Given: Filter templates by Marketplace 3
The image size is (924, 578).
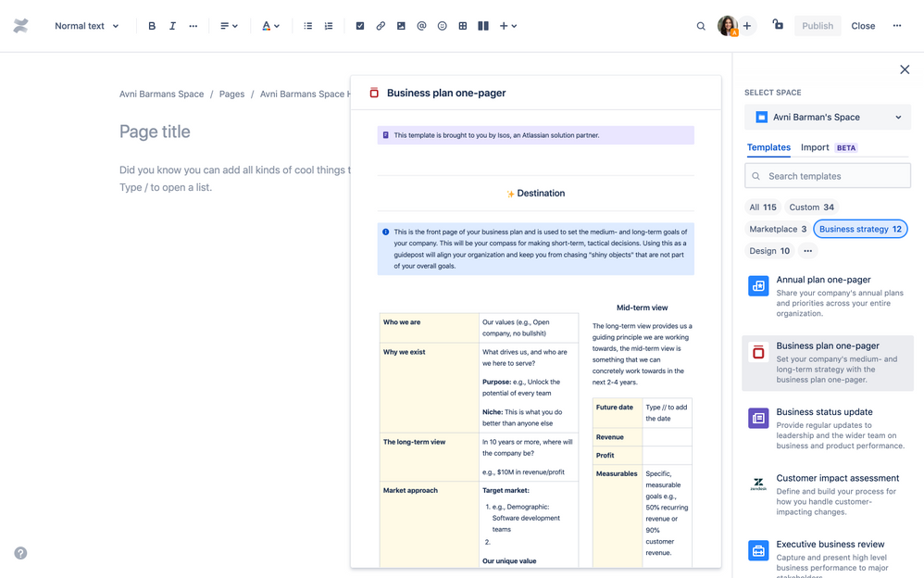Looking at the screenshot, I should pyautogui.click(x=778, y=229).
